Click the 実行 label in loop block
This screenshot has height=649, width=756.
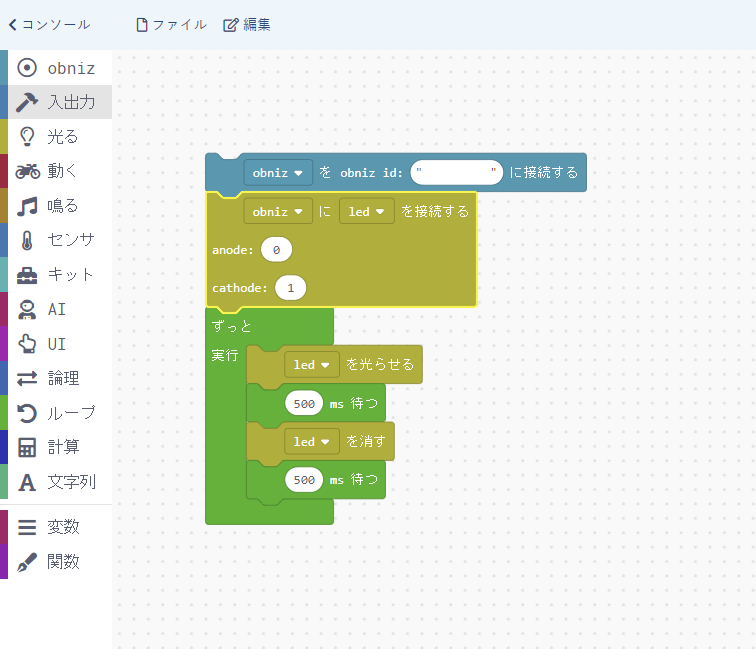pos(225,355)
